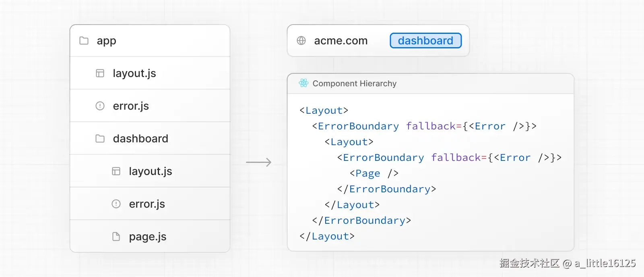Click the acme.com domain text

[x=341, y=41]
